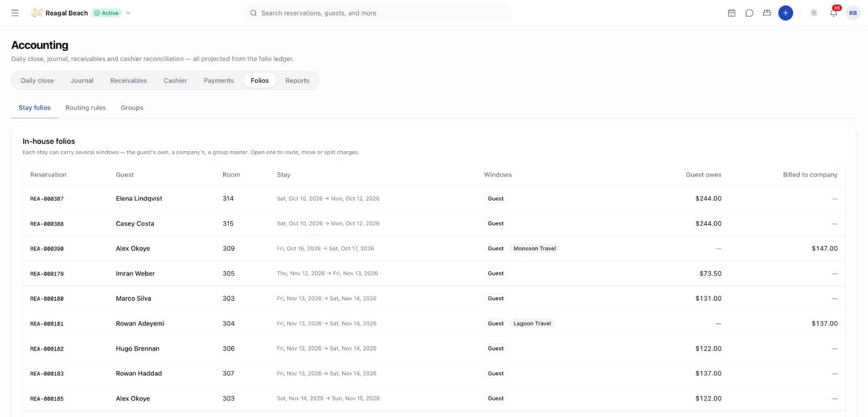The height and width of the screenshot is (417, 868).
Task: Click the Billed to company column header
Action: point(810,174)
